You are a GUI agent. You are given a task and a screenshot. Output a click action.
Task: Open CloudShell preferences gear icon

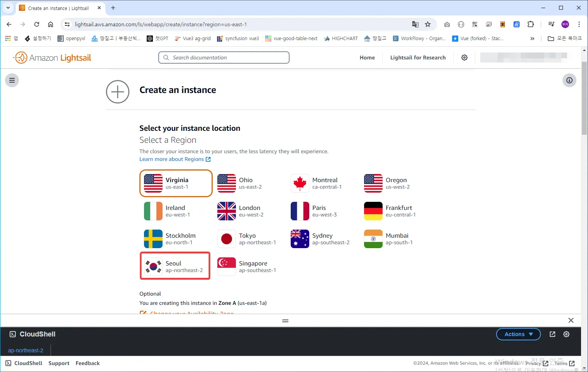(566, 334)
